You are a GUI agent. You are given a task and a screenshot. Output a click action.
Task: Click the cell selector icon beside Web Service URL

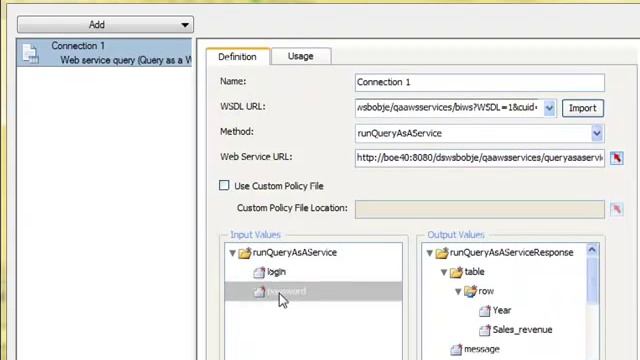point(617,158)
